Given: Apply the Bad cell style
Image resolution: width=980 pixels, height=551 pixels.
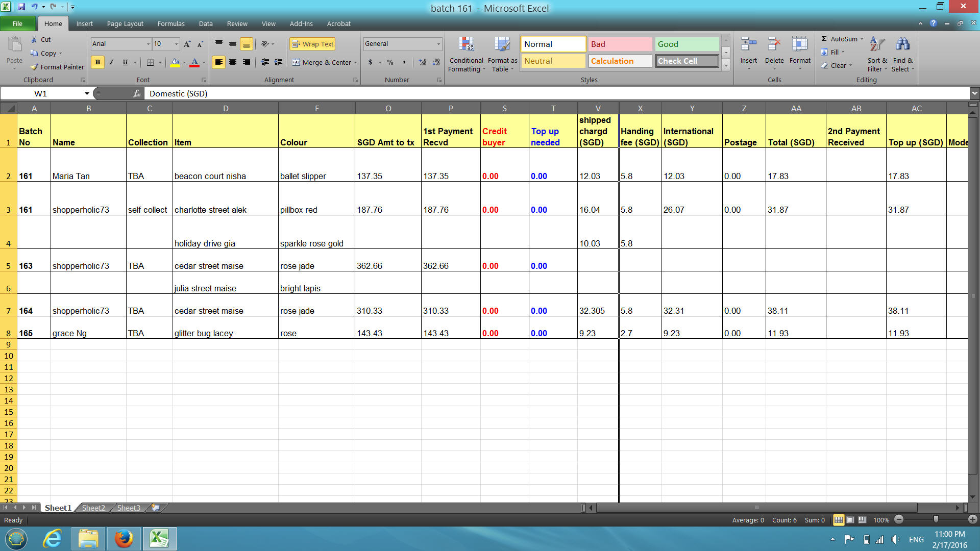Looking at the screenshot, I should (620, 44).
